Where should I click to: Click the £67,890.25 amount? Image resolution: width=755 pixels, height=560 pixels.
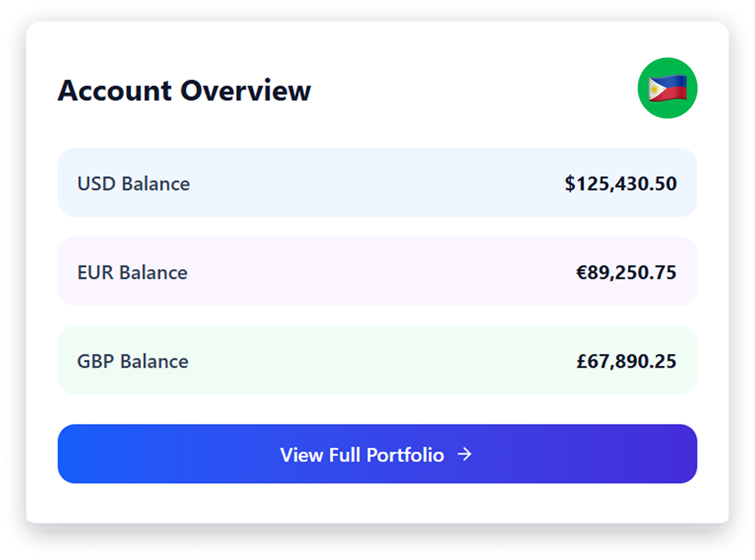click(626, 361)
